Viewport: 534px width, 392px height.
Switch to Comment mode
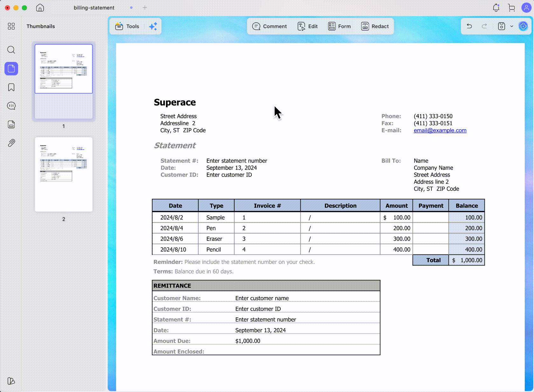(270, 26)
